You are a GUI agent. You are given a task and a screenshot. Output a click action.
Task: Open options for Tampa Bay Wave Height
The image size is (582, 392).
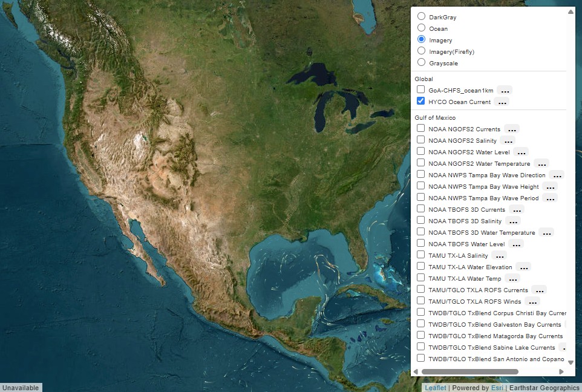(x=550, y=187)
